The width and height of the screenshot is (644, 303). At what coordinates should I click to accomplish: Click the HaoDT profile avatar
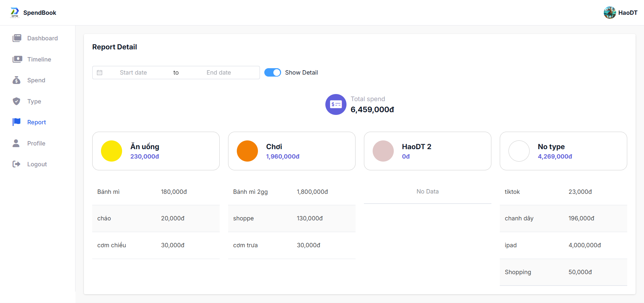[x=610, y=12]
